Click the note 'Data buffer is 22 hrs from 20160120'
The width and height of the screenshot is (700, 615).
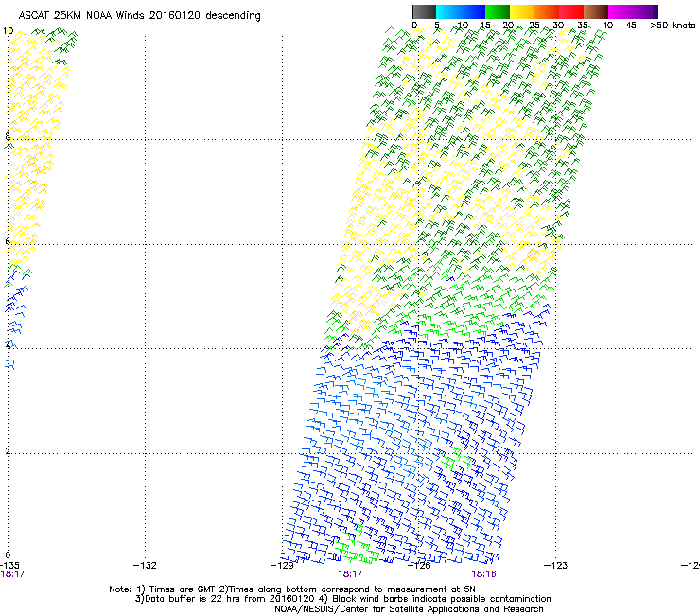click(230, 599)
